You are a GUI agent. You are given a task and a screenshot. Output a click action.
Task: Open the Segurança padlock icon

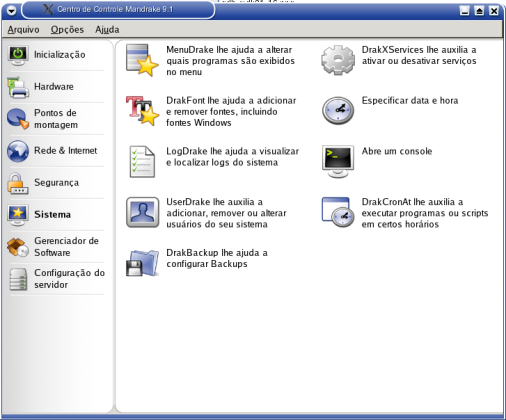[18, 183]
